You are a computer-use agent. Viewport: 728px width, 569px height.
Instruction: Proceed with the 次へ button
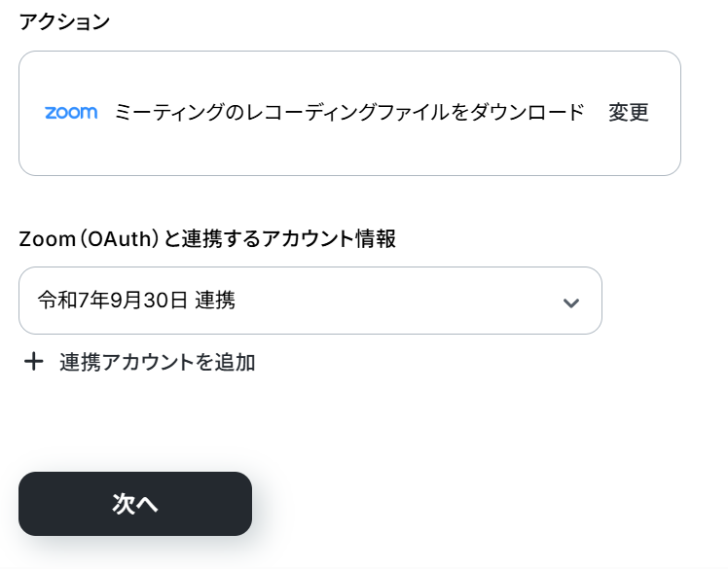point(135,504)
